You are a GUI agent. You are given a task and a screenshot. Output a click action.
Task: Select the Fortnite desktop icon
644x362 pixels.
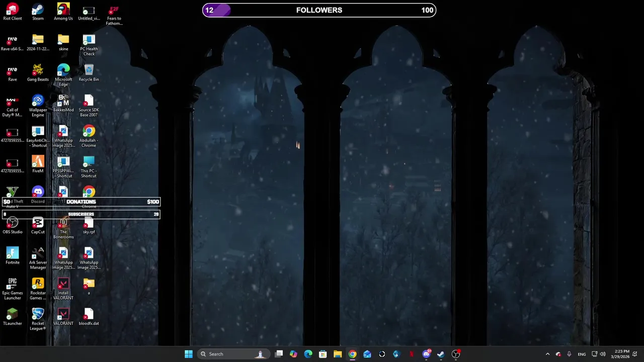point(13,256)
